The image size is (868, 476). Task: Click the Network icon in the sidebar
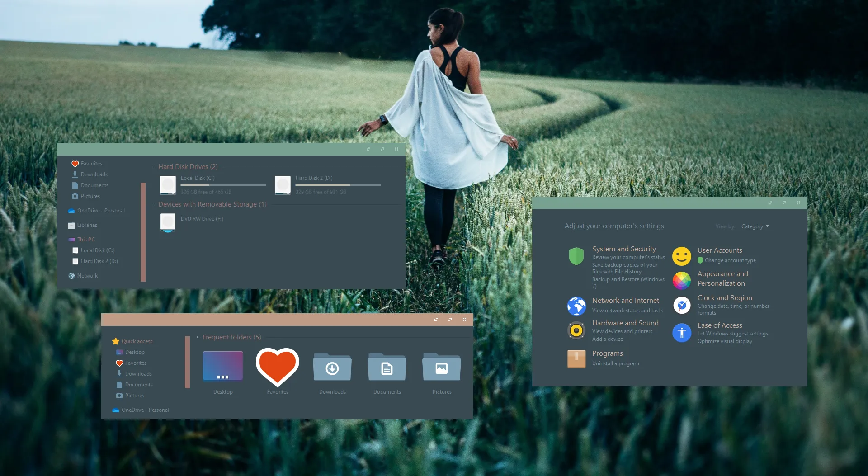71,275
